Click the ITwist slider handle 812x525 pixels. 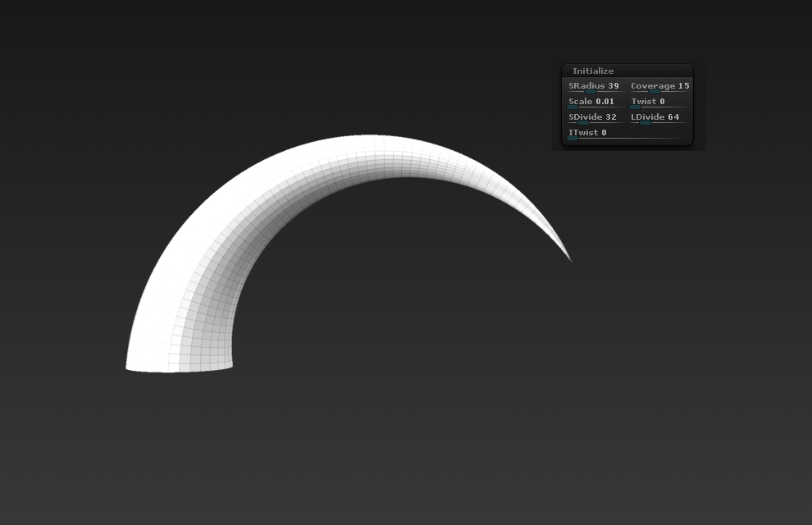tap(572, 139)
